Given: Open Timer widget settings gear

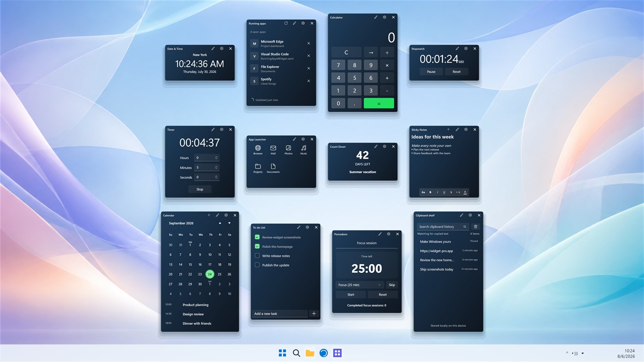Looking at the screenshot, I should (x=222, y=129).
